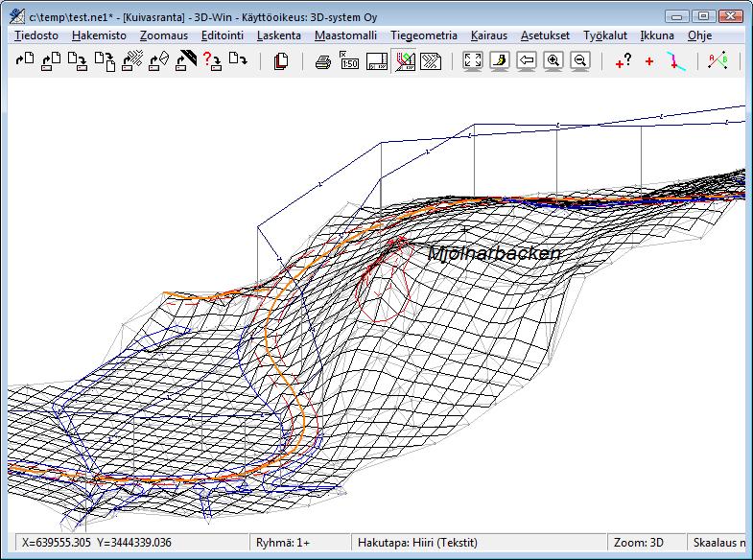Image resolution: width=753 pixels, height=560 pixels.
Task: Open the Asetukset menu
Action: click(545, 35)
